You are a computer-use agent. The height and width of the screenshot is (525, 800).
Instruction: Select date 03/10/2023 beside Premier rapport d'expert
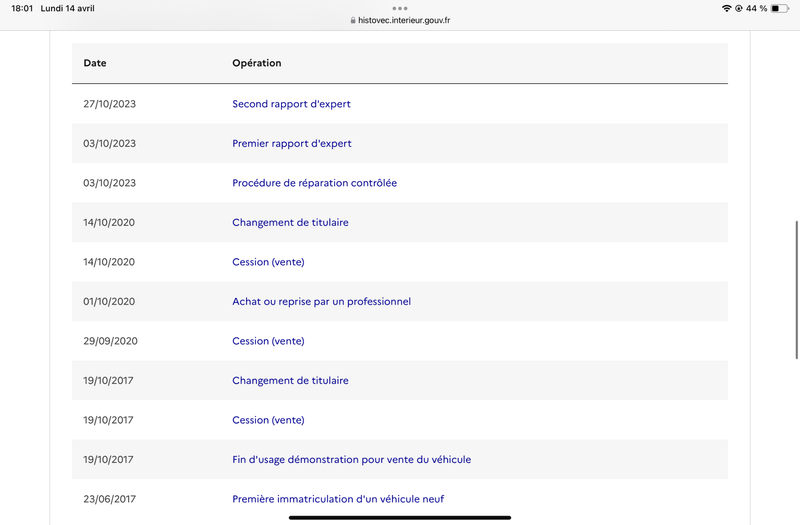(110, 143)
